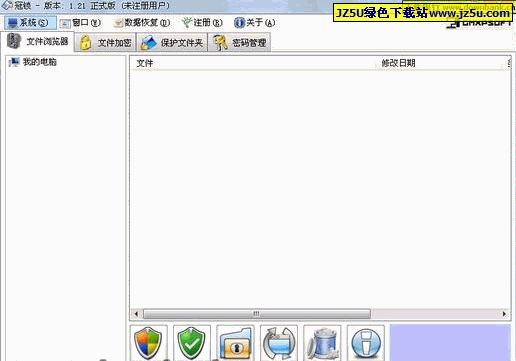This screenshot has height=361, width=516.
Task: Click the horizontal scrollbar left arrow
Action: [x=136, y=314]
